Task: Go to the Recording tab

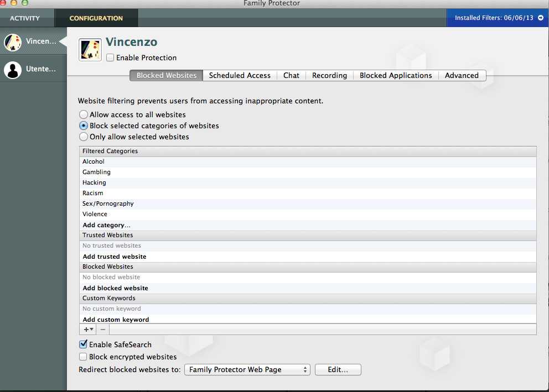Action: pos(329,76)
